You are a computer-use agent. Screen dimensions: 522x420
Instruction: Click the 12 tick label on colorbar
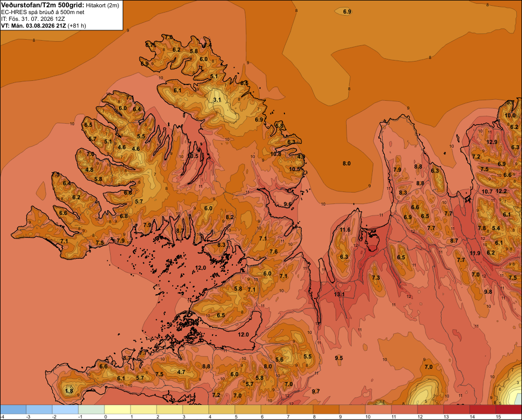(420, 417)
